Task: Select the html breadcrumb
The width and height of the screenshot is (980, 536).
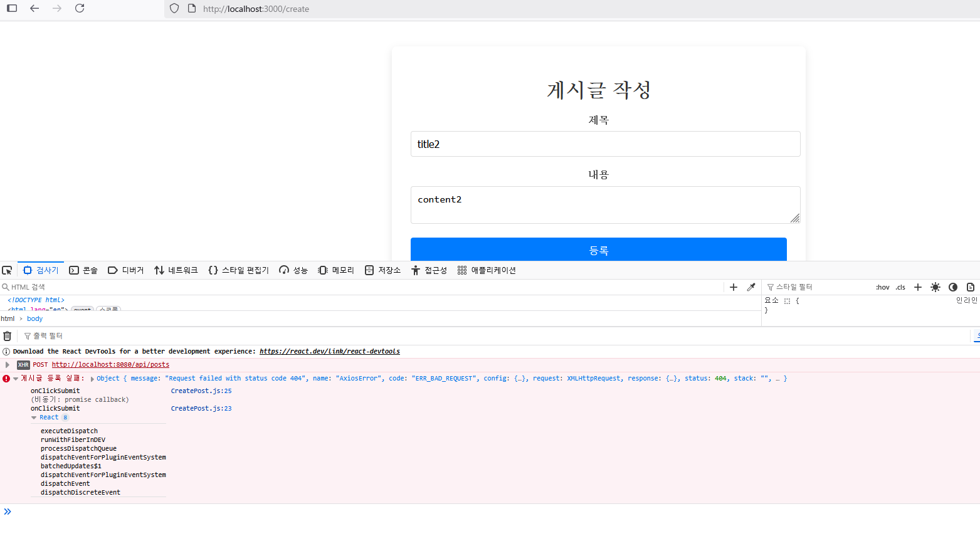Action: coord(8,318)
